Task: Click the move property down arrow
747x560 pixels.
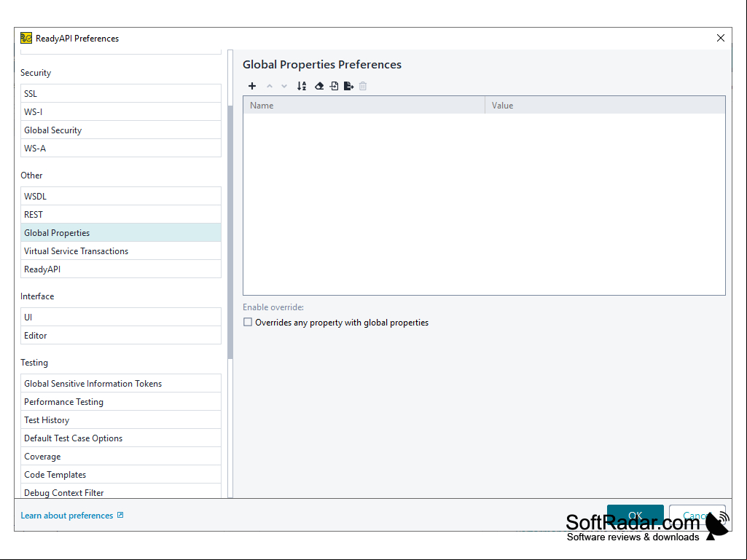Action: 284,86
